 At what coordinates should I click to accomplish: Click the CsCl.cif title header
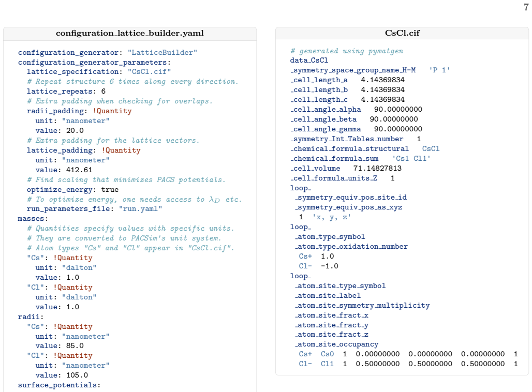coord(402,33)
